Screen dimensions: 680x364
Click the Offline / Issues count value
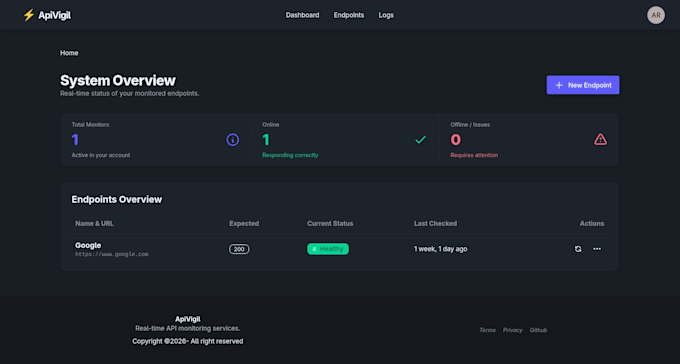(x=455, y=140)
